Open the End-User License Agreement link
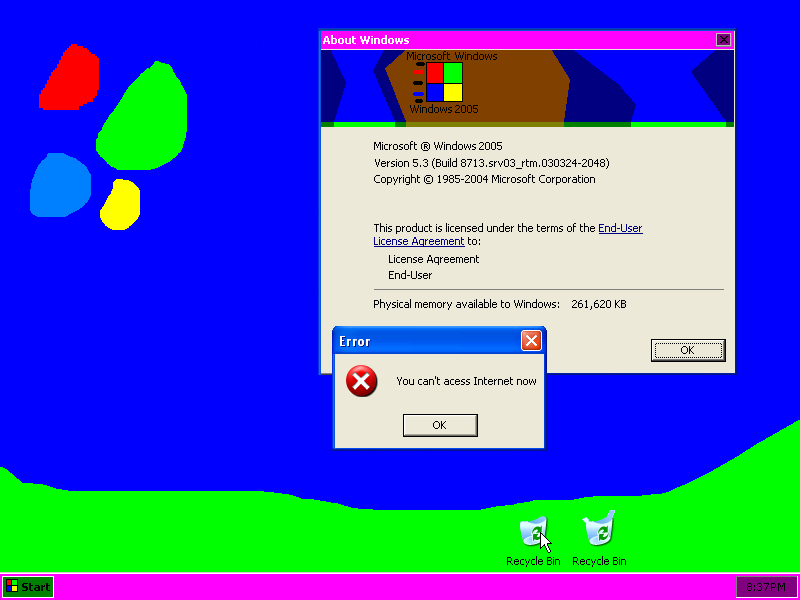800x600 pixels. pyautogui.click(x=620, y=228)
